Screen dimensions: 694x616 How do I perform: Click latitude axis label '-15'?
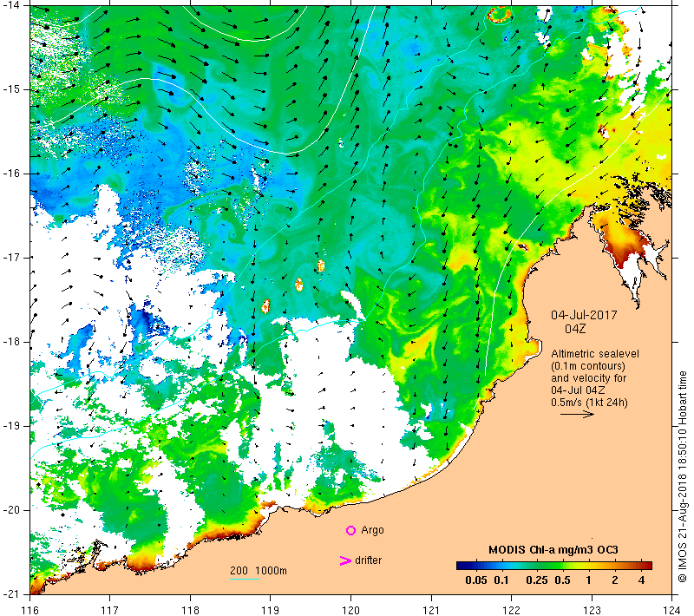click(10, 89)
